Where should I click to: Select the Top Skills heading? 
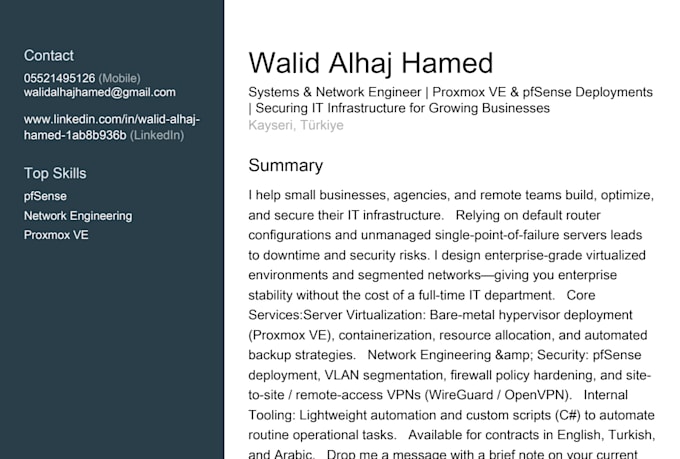[55, 173]
